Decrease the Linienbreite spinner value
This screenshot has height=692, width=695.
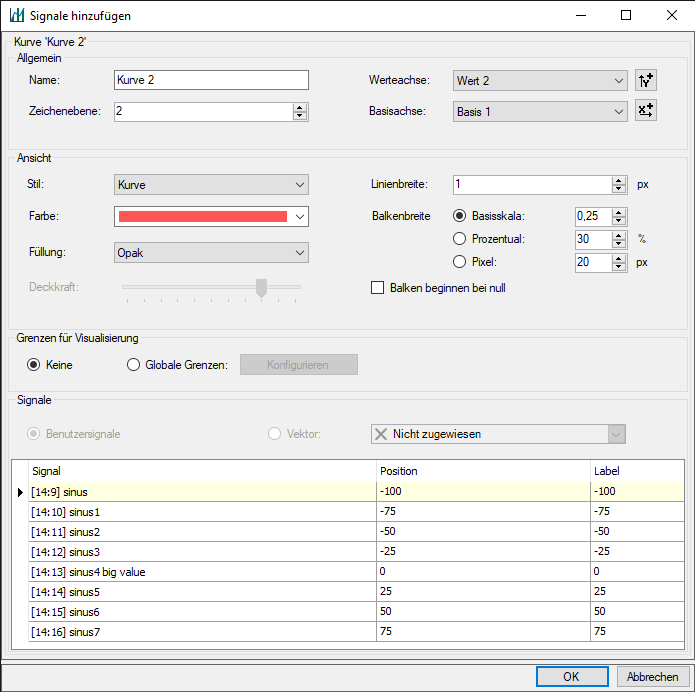[x=619, y=189]
